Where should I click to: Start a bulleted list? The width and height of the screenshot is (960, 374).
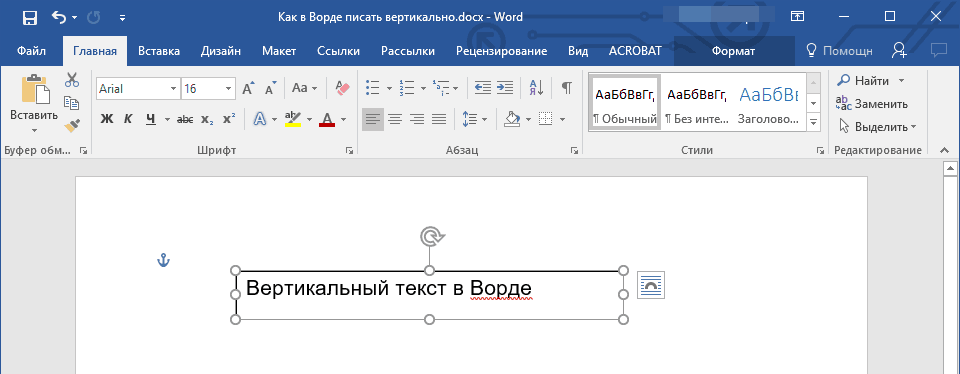tap(372, 88)
